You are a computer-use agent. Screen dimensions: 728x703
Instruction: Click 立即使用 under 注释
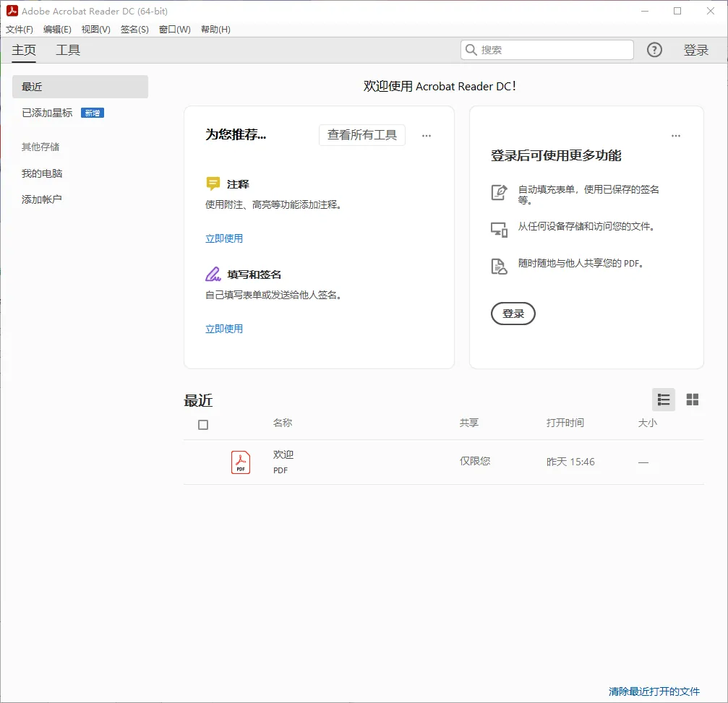pos(224,238)
